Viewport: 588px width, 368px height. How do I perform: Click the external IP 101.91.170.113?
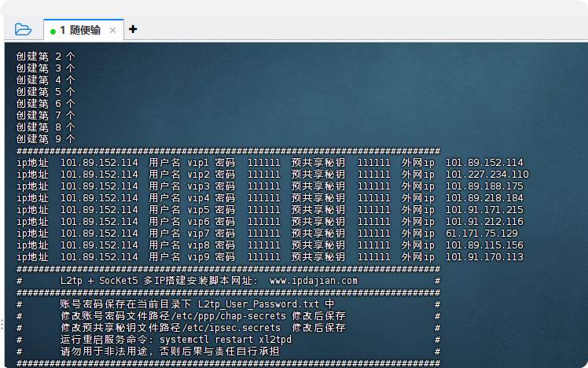tap(483, 257)
